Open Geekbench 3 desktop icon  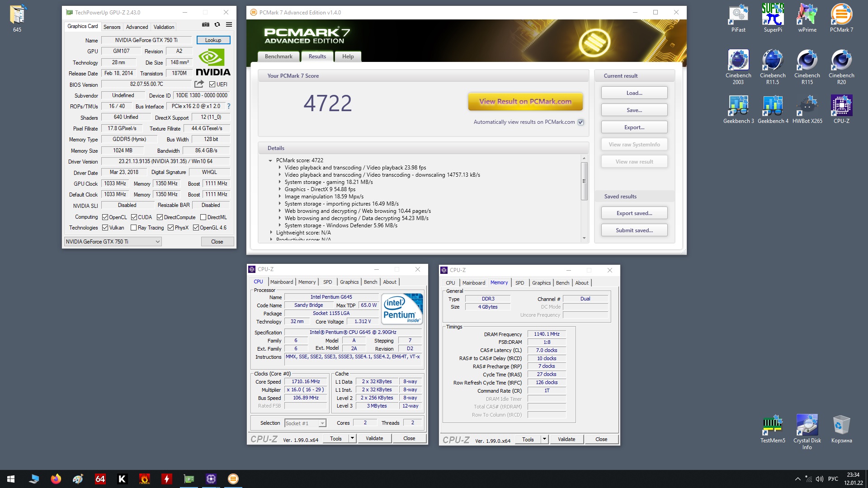tap(738, 109)
